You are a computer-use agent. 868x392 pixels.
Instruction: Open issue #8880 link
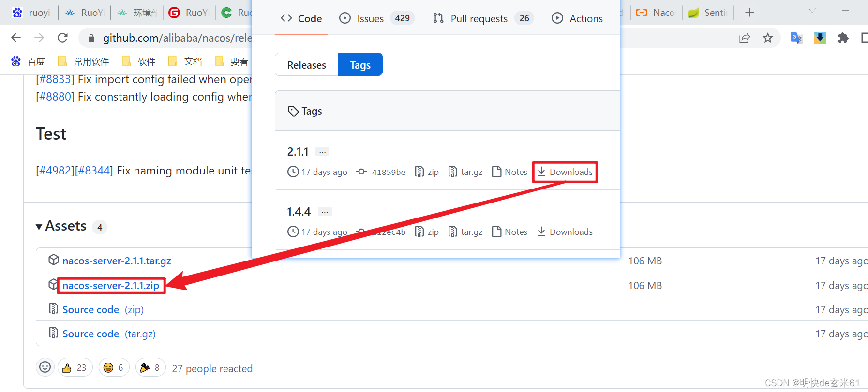pyautogui.click(x=55, y=97)
